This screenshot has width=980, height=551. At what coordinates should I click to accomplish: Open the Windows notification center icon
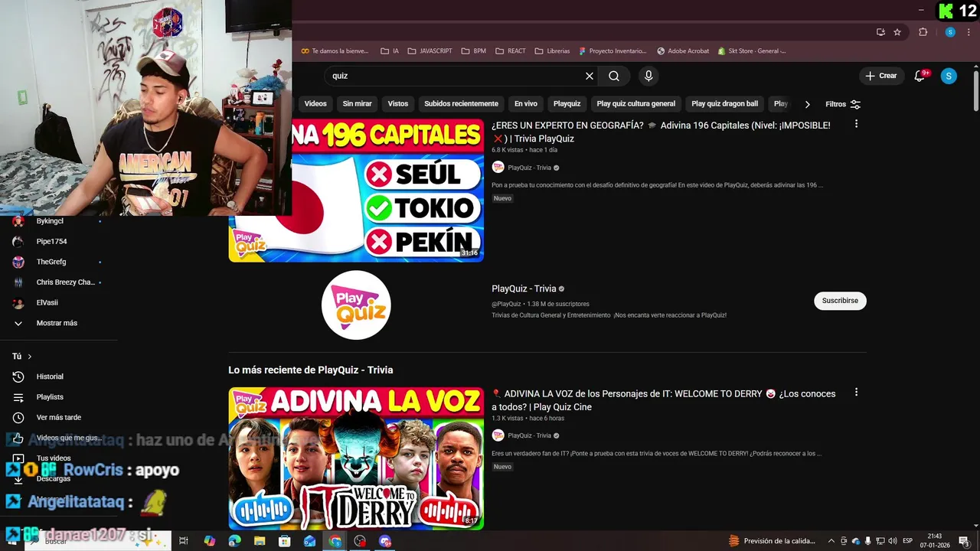click(x=964, y=541)
